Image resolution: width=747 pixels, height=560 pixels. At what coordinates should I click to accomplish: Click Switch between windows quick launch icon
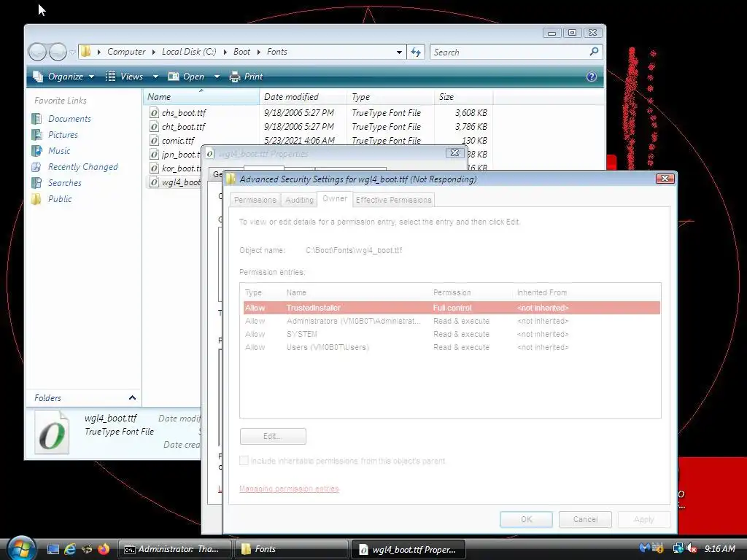pos(87,549)
